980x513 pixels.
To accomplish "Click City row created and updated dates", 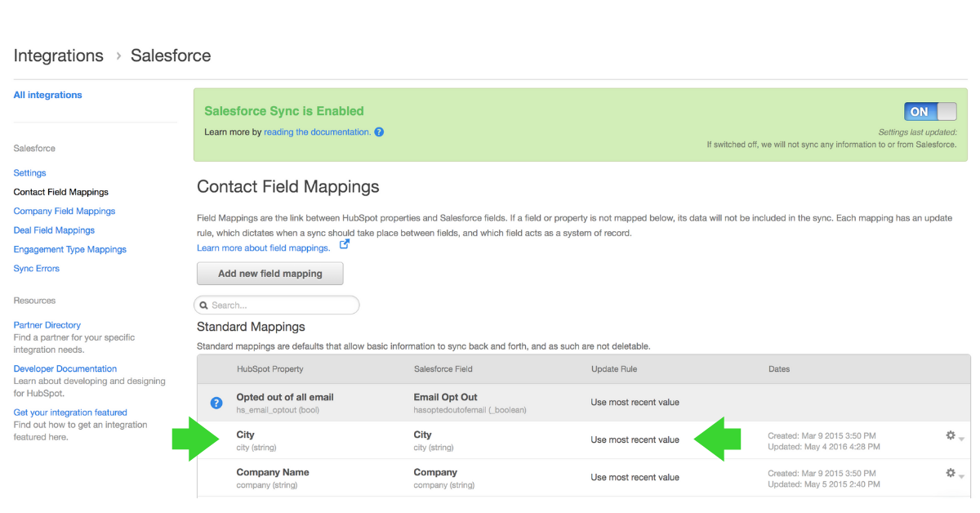I will coord(824,441).
